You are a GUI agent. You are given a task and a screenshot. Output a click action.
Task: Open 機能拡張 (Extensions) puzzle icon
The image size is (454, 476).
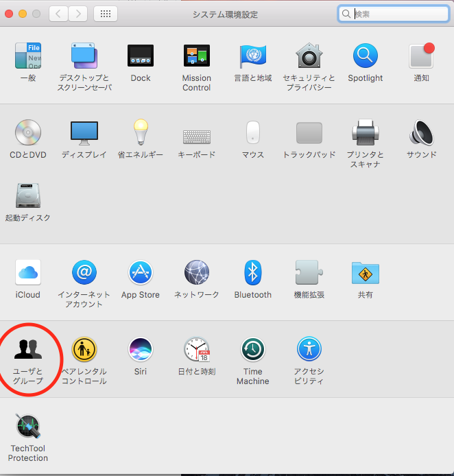309,272
